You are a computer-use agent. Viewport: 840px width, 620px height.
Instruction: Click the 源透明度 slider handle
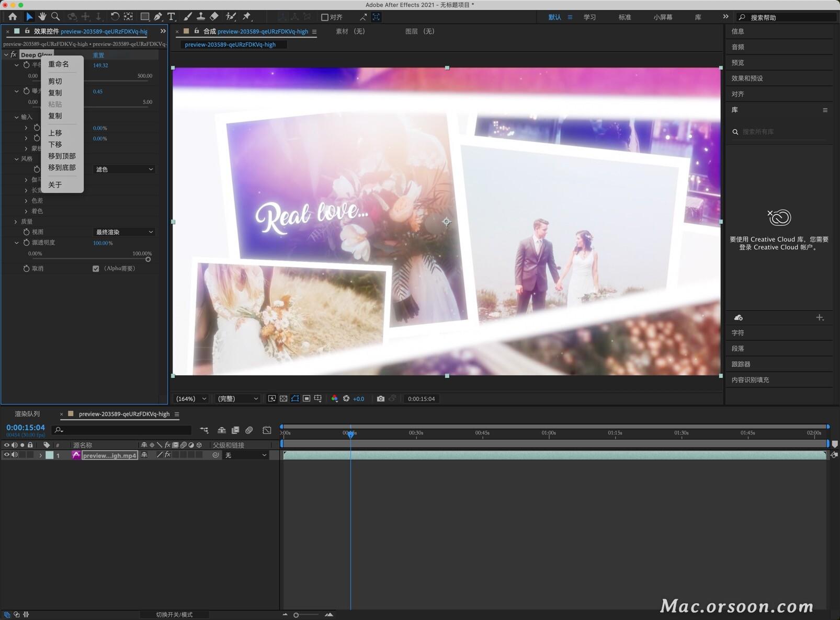[148, 259]
